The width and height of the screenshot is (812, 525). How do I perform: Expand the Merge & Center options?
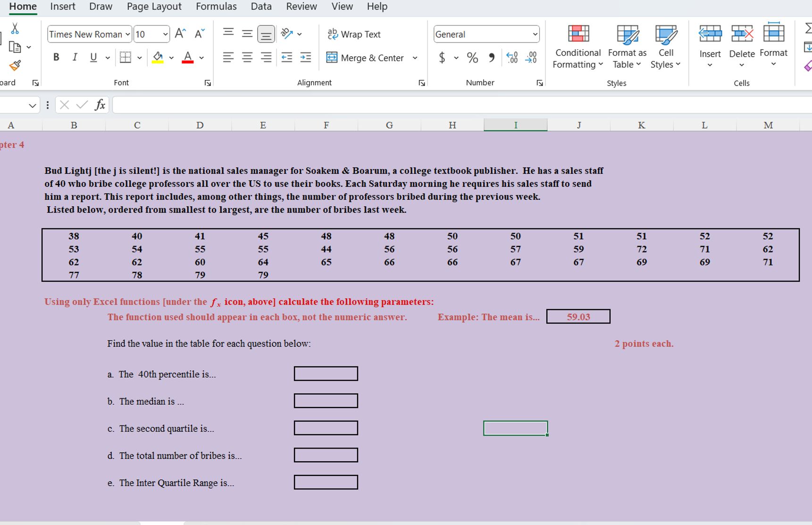coord(415,58)
